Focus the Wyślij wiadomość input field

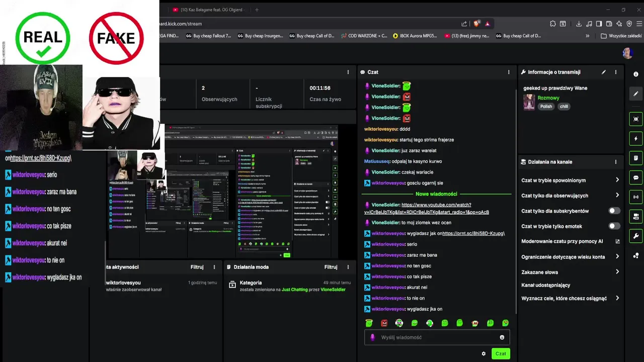(x=437, y=337)
